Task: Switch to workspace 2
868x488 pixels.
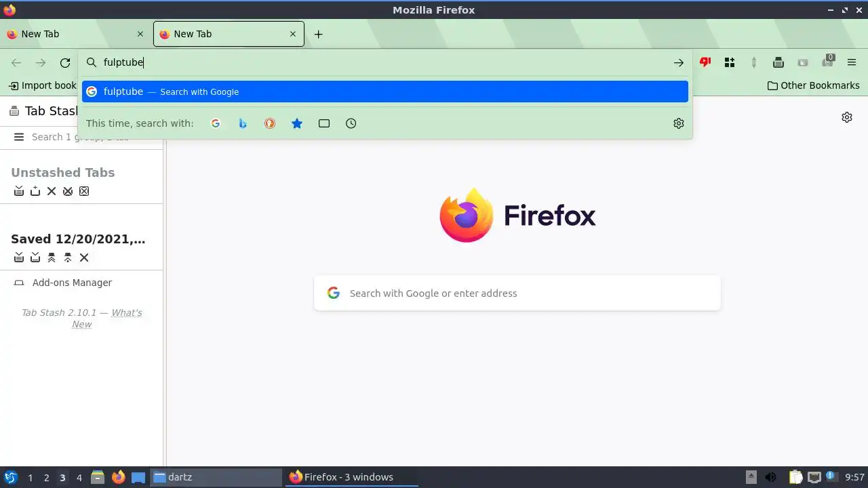Action: tap(46, 477)
